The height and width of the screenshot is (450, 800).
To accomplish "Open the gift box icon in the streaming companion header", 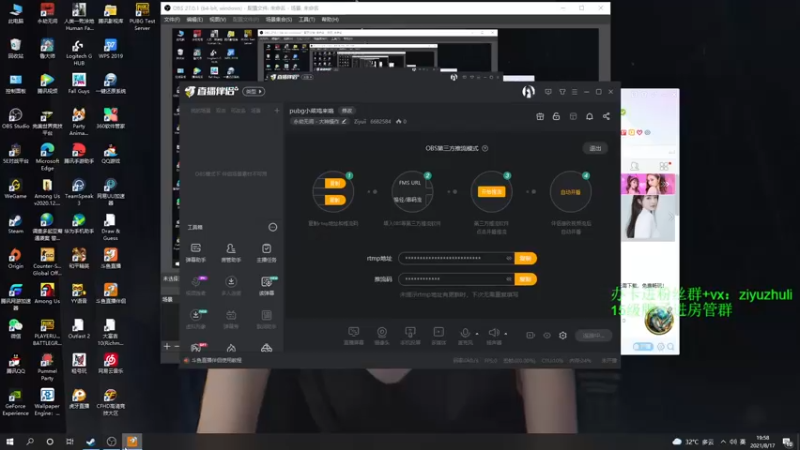I will point(540,116).
